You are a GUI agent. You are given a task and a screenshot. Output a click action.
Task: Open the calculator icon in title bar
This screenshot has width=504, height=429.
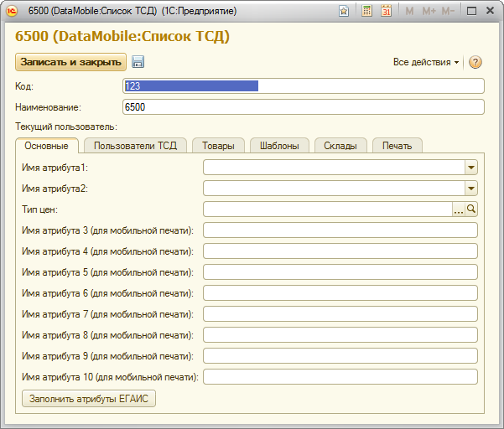click(x=366, y=11)
